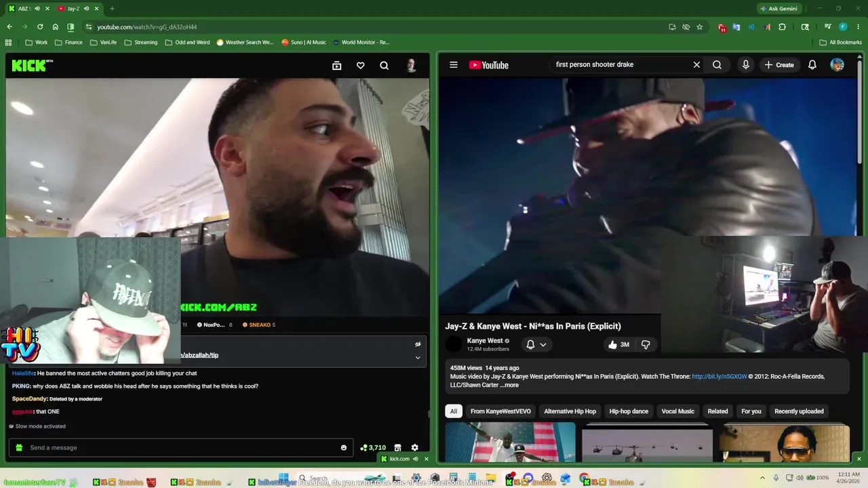Like the video with thumbs up 3M
The image size is (868, 488).
coord(619,344)
